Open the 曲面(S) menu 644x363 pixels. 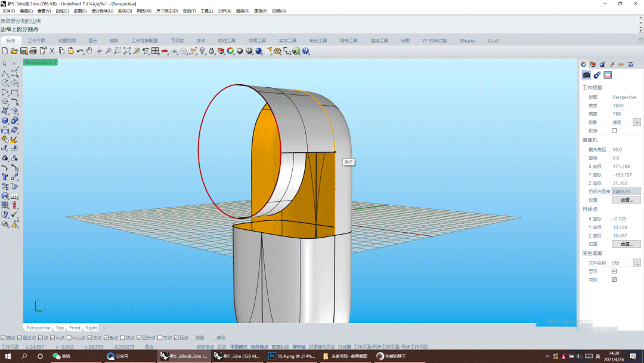[80, 11]
